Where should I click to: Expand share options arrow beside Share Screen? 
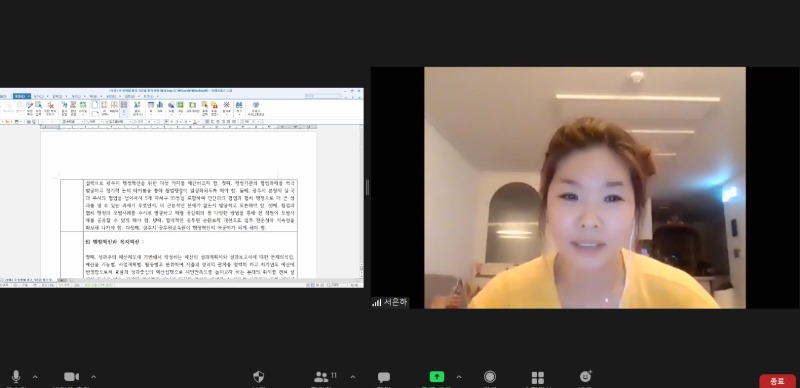pos(459,377)
